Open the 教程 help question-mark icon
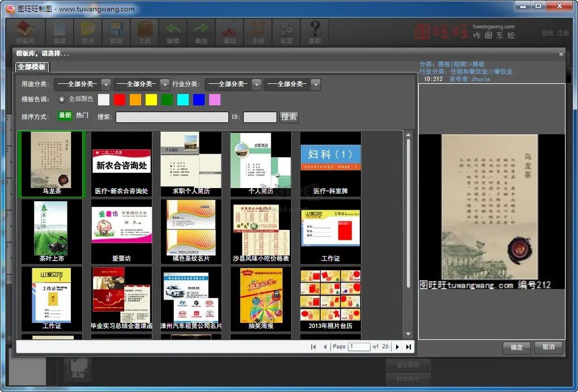 click(x=314, y=29)
